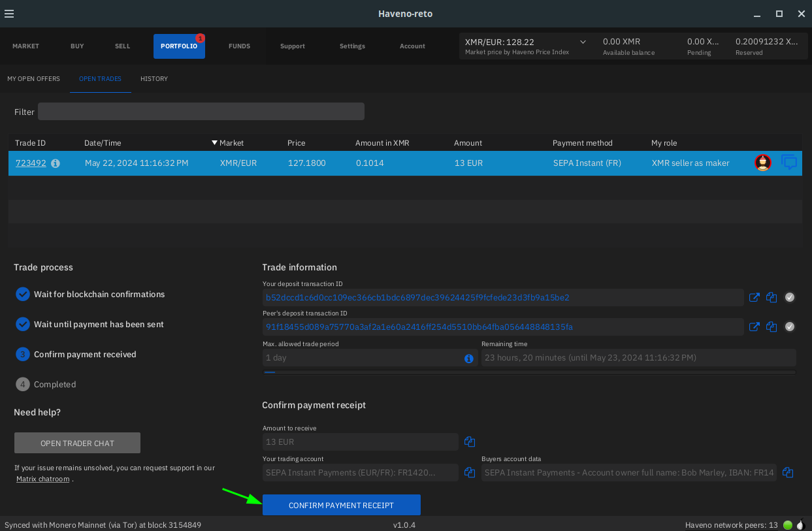Click the green network status indicator

click(788, 525)
